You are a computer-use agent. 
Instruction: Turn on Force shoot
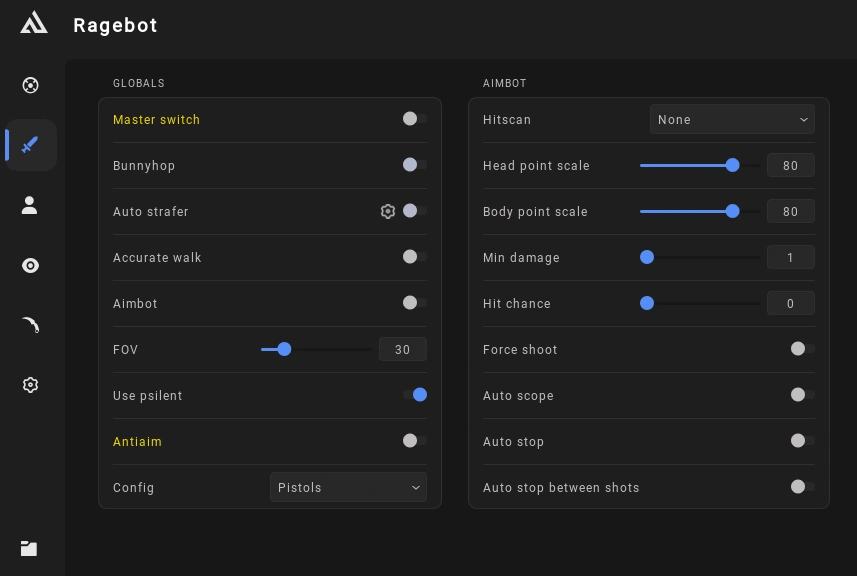click(803, 349)
